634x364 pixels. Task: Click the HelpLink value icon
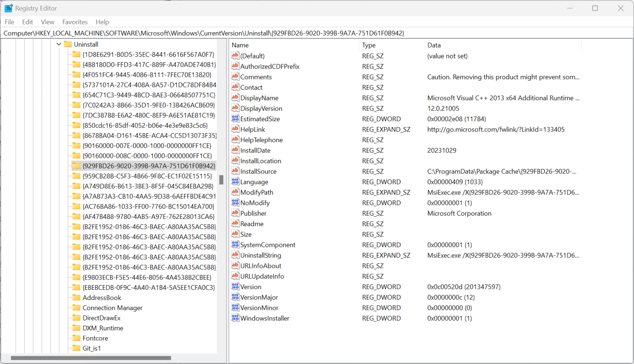[235, 129]
